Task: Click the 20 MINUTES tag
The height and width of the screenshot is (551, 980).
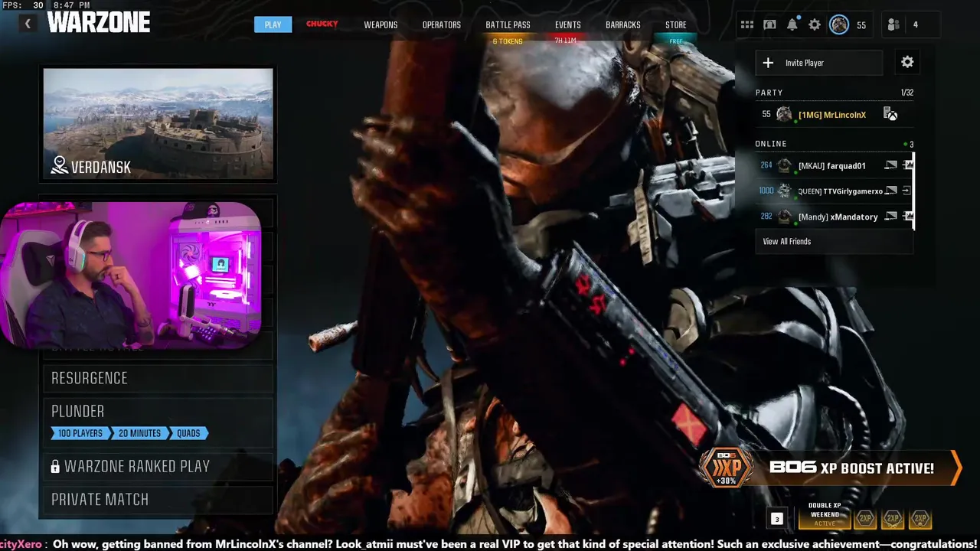Action: click(x=139, y=433)
